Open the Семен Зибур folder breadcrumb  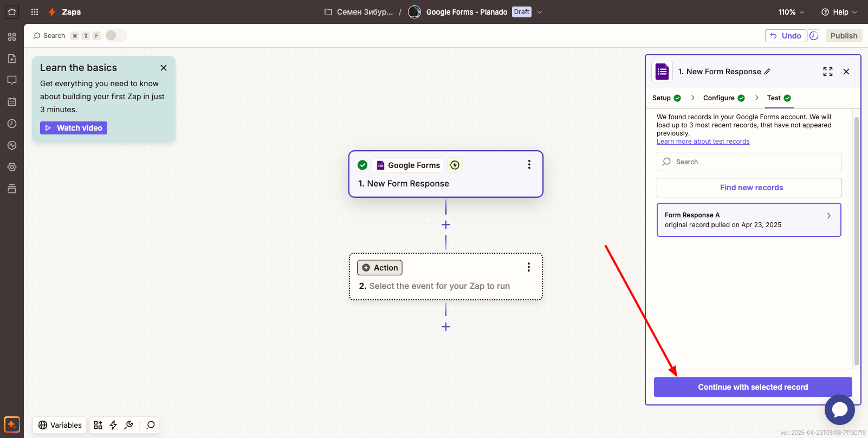pos(359,12)
